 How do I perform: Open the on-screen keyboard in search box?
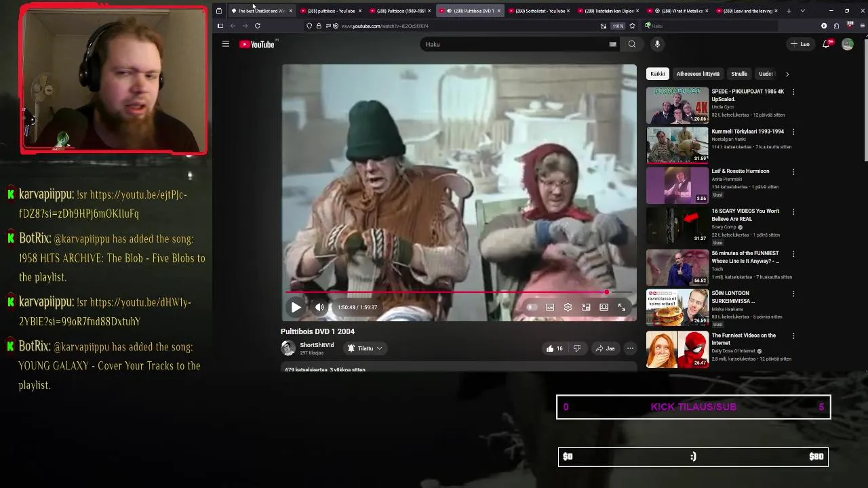[x=612, y=44]
